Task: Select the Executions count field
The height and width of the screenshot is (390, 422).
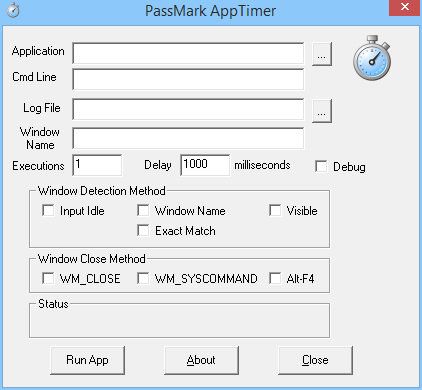Action: coord(97,165)
